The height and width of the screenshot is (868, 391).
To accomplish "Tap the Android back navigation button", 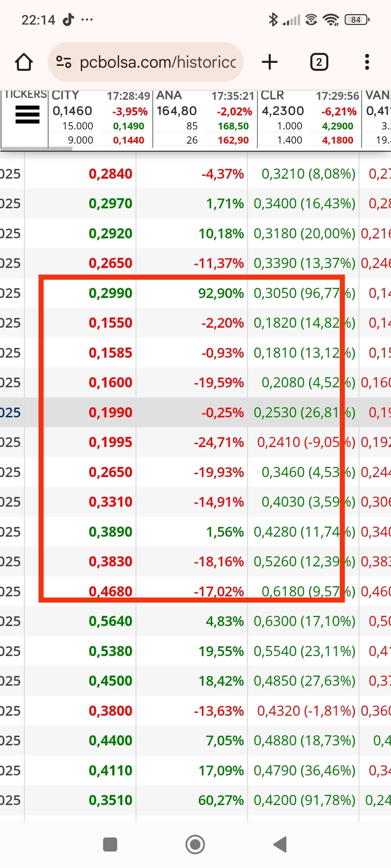I will click(280, 845).
